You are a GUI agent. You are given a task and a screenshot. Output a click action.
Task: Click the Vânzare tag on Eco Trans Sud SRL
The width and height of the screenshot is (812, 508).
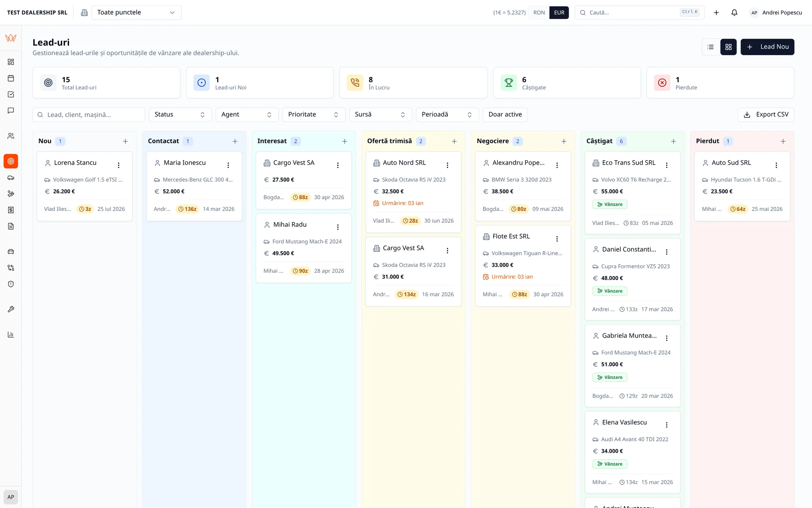point(609,204)
